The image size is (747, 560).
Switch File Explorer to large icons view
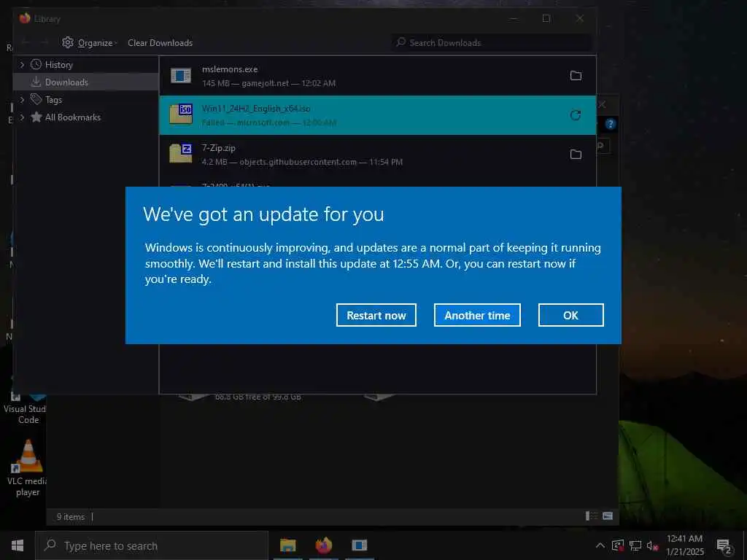[x=608, y=516]
